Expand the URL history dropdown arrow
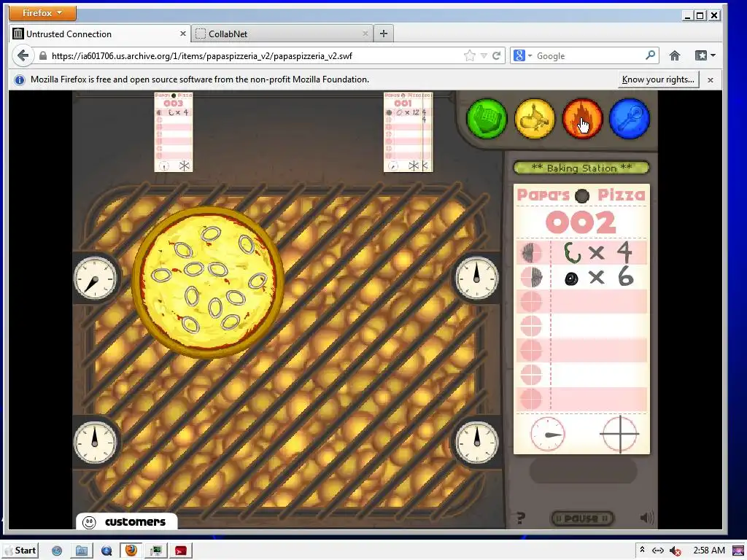The width and height of the screenshot is (747, 560). coord(484,55)
